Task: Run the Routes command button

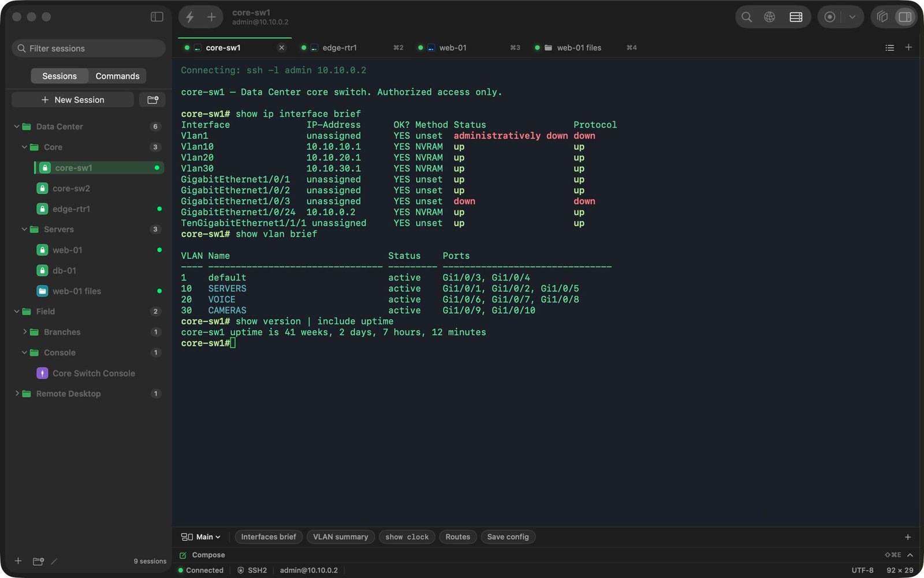Action: pyautogui.click(x=458, y=537)
